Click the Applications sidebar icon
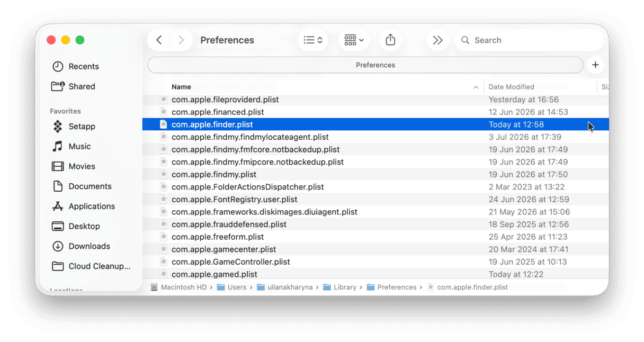The image size is (644, 342). coord(58,206)
